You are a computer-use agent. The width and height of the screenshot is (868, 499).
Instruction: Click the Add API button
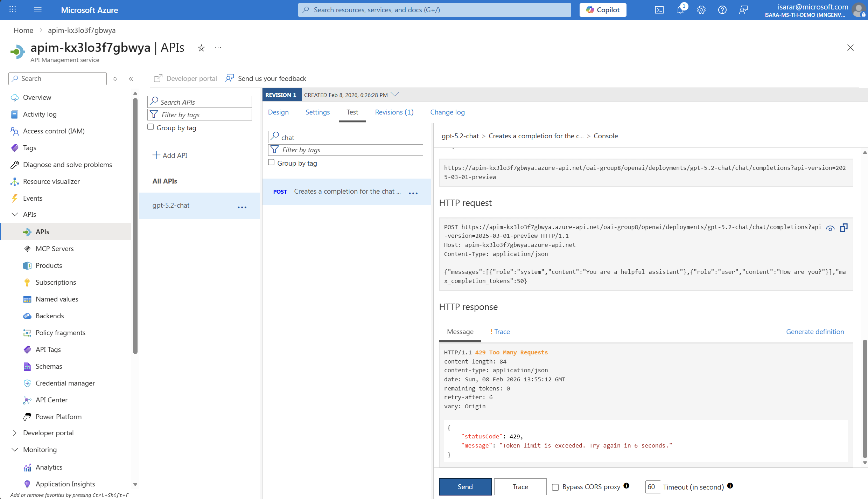[170, 155]
